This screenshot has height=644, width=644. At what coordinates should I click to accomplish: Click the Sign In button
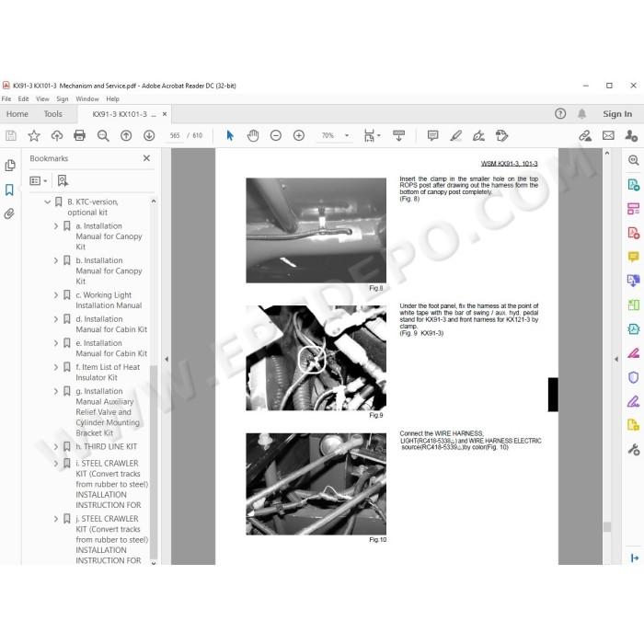tap(617, 114)
